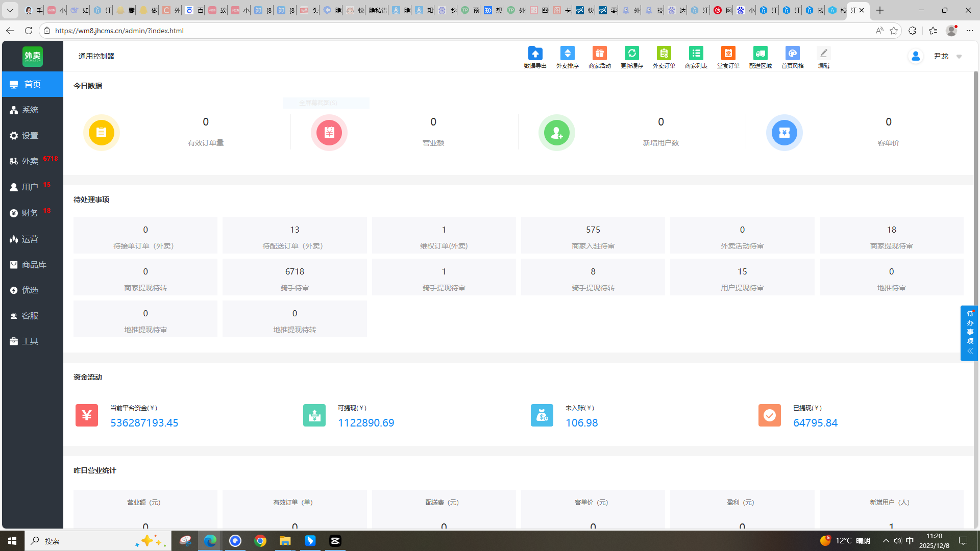
Task: Open Chrome from the Windows taskbar
Action: [x=260, y=541]
